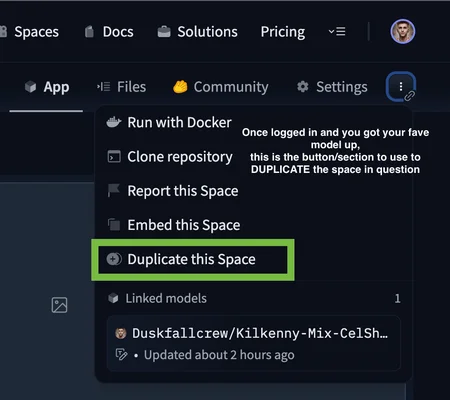Click the Docker whale icon
The height and width of the screenshot is (400, 450).
pyautogui.click(x=114, y=122)
